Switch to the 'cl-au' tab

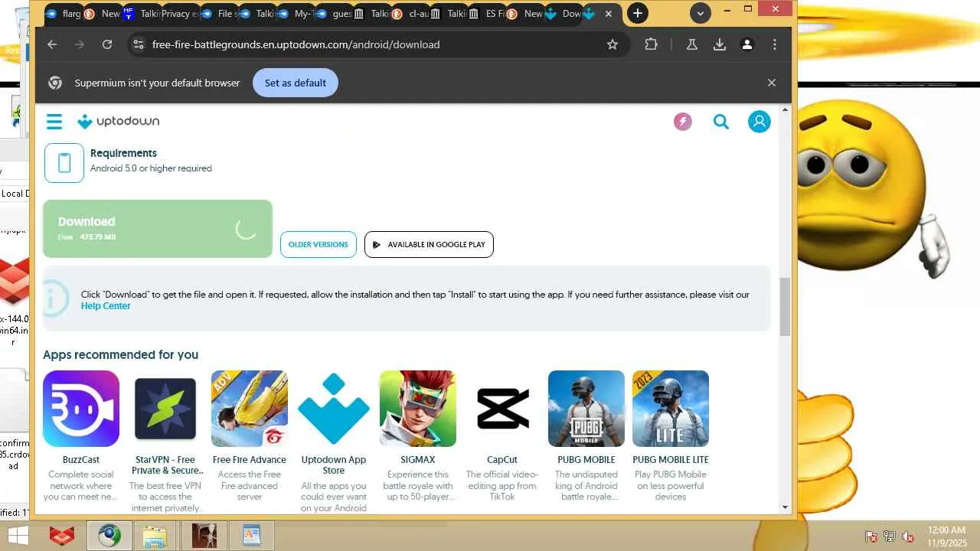[x=410, y=14]
